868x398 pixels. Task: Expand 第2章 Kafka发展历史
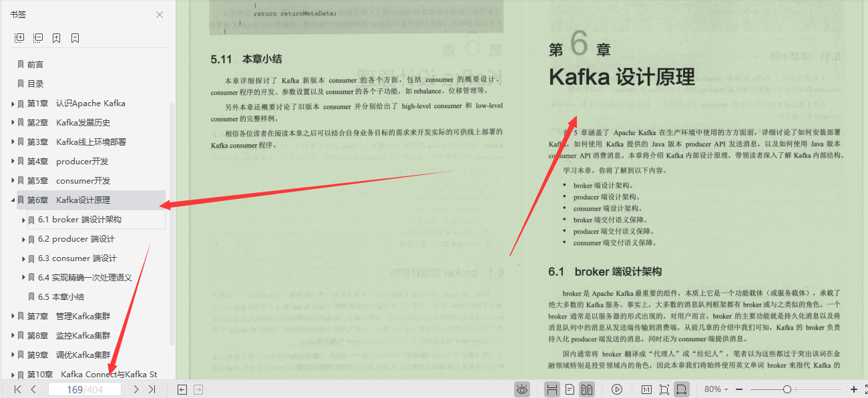coord(13,123)
